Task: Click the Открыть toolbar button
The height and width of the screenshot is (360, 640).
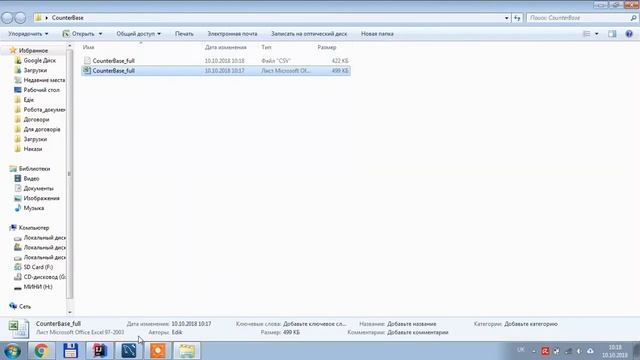Action: click(79, 34)
